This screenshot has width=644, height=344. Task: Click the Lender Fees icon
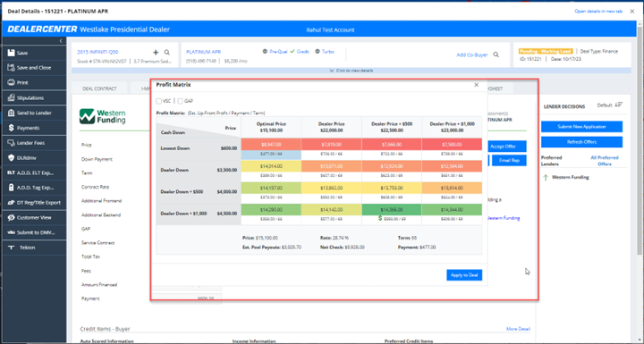click(11, 143)
